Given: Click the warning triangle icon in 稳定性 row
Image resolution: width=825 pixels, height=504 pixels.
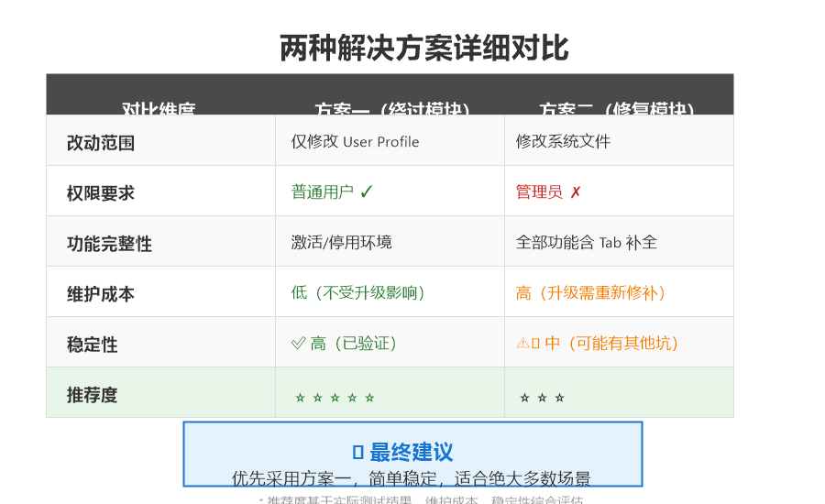Looking at the screenshot, I should (x=522, y=344).
